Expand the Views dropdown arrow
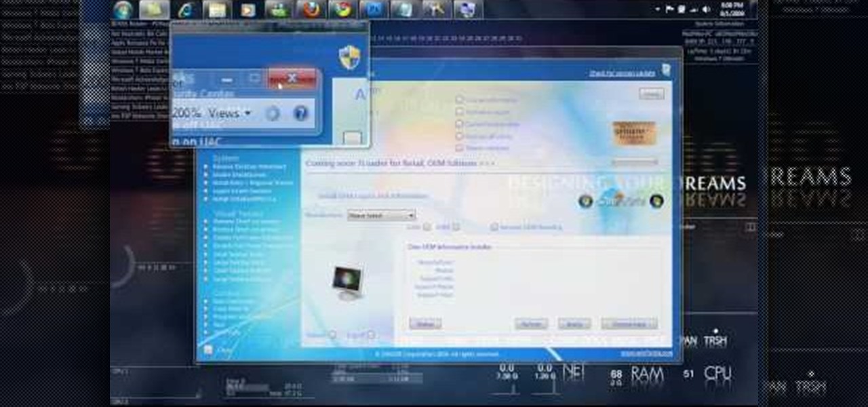 [x=248, y=113]
